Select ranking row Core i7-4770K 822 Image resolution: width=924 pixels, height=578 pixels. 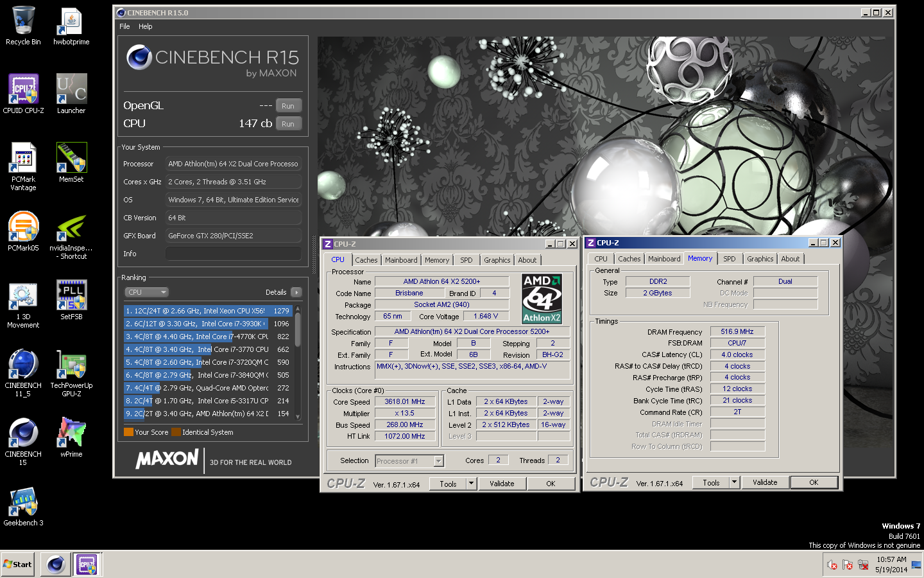[209, 337]
